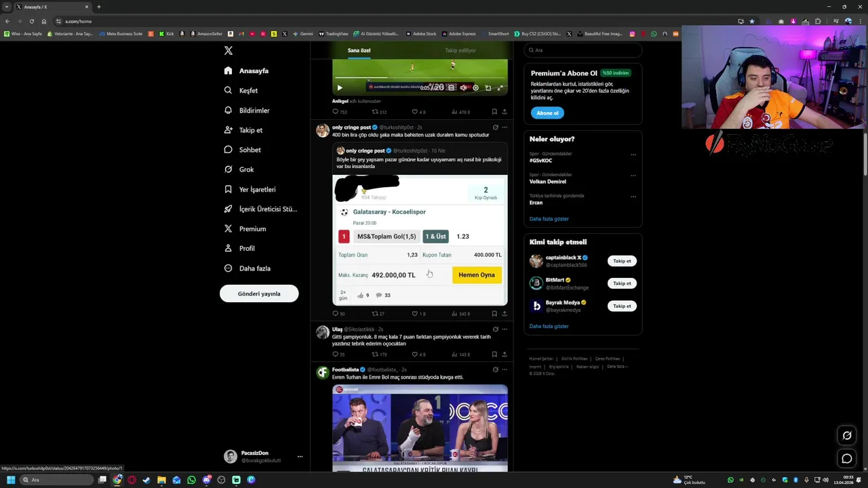Open the Windows Start menu
Screen dimensions: 868x488
[11, 480]
